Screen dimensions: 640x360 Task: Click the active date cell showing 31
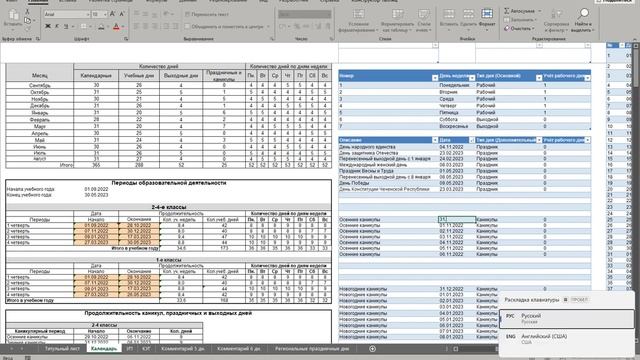[x=457, y=220]
